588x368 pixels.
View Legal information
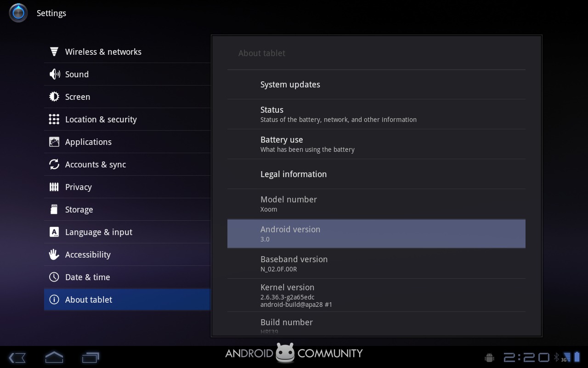(376, 174)
